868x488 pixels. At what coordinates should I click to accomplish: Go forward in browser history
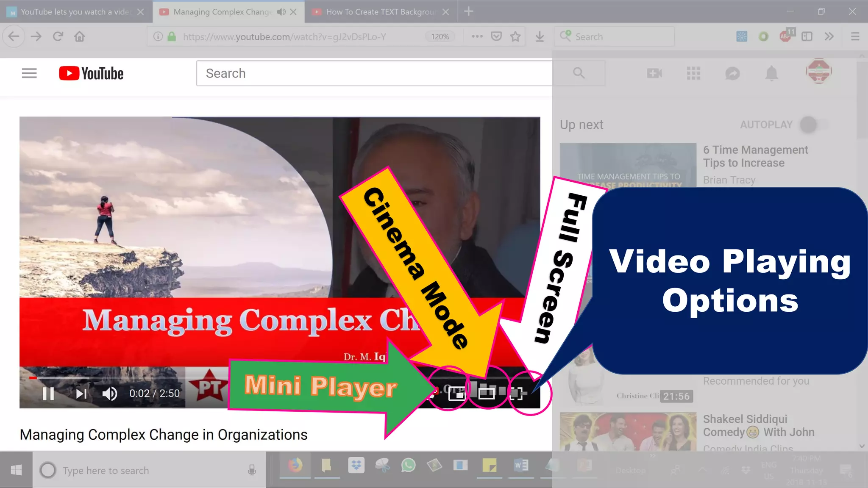click(36, 36)
